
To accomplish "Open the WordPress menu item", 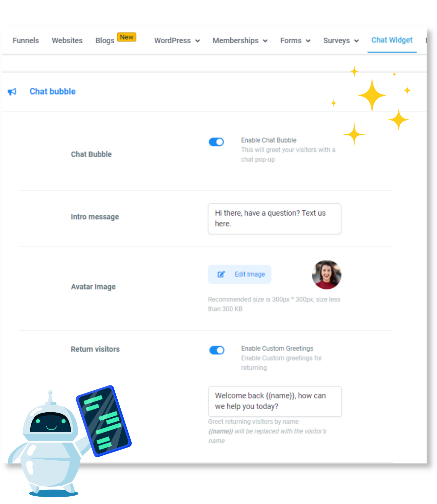I will pyautogui.click(x=172, y=41).
